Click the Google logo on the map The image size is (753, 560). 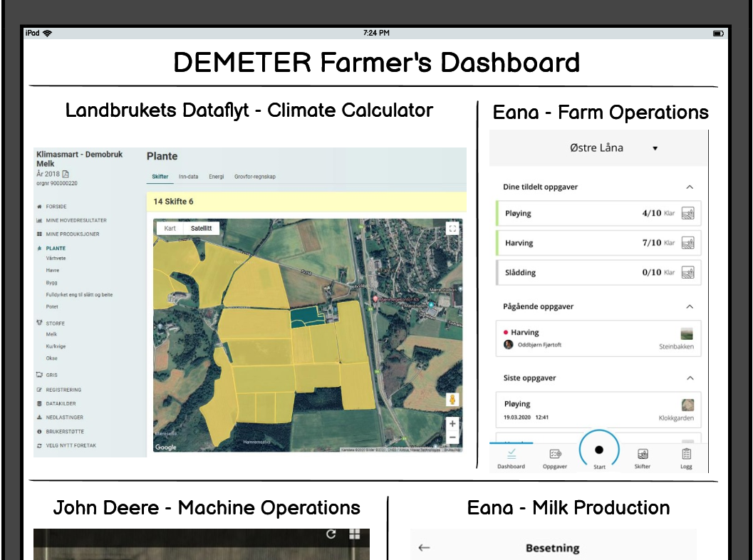(166, 447)
